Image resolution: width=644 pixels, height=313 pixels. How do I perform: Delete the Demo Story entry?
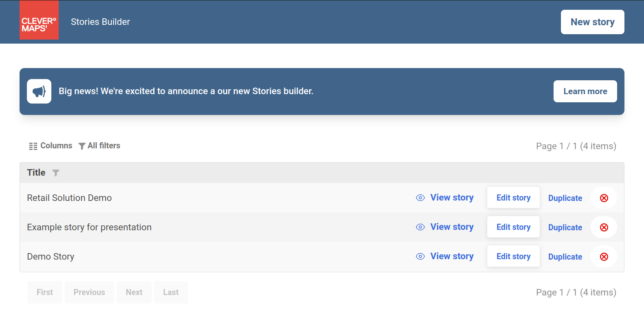click(604, 257)
